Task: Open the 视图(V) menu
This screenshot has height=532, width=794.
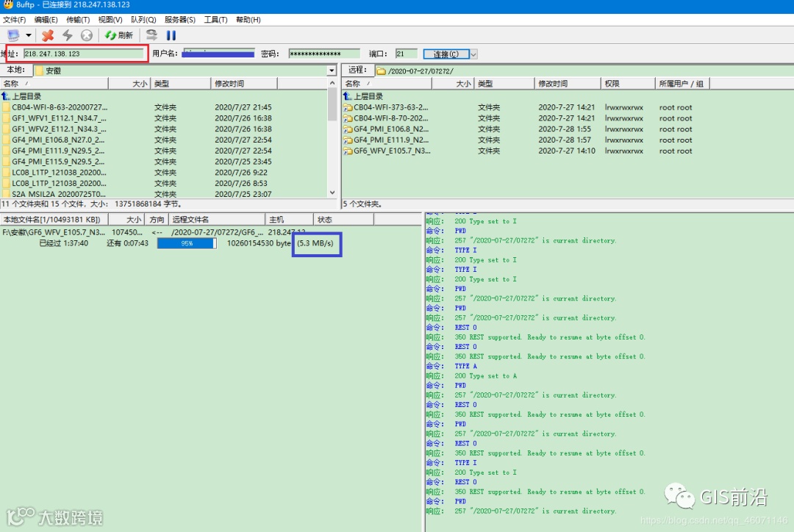Action: 110,19
